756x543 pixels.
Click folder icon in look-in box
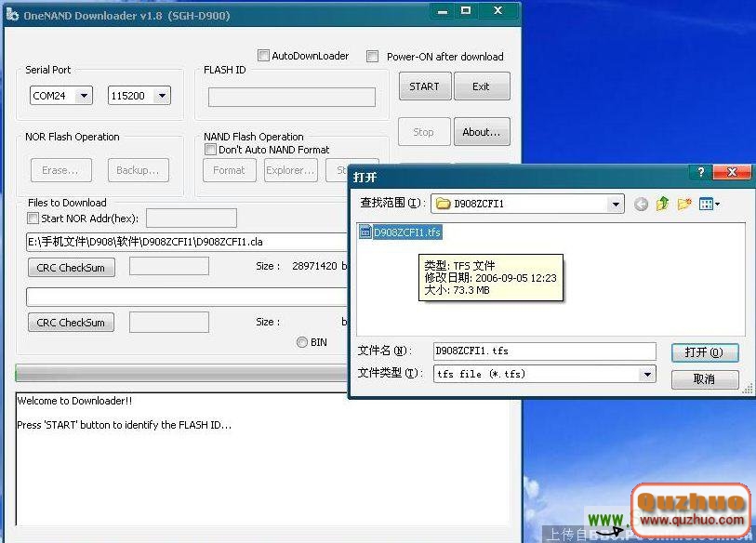[x=443, y=204]
